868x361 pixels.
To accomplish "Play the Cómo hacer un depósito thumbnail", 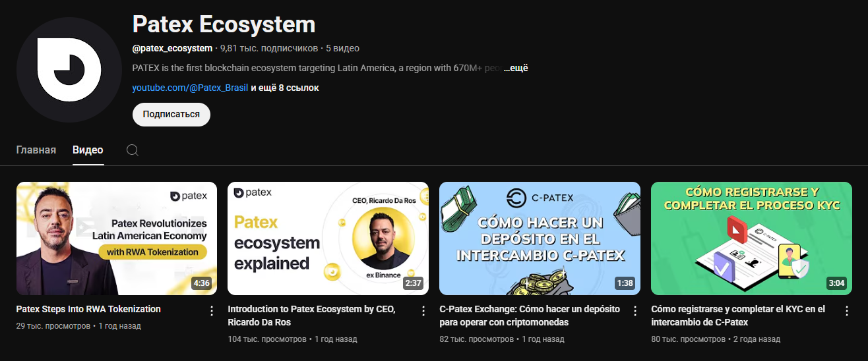I will [540, 238].
